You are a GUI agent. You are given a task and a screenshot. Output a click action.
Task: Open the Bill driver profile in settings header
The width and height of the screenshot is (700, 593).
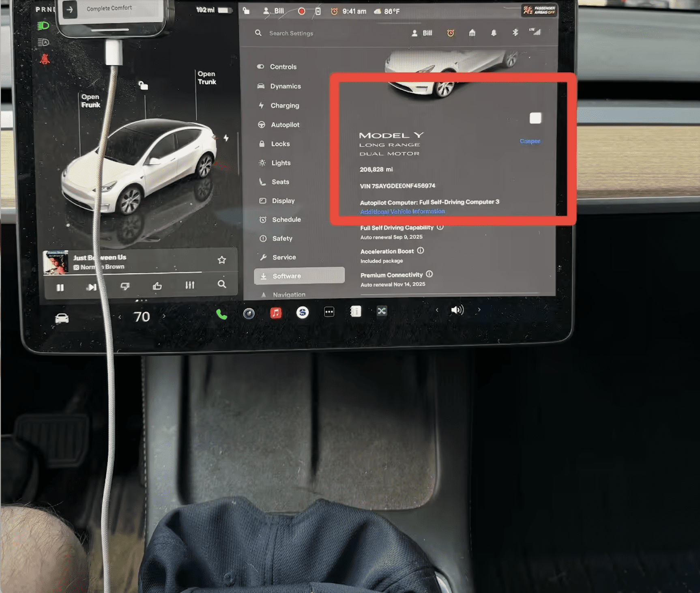coord(422,33)
